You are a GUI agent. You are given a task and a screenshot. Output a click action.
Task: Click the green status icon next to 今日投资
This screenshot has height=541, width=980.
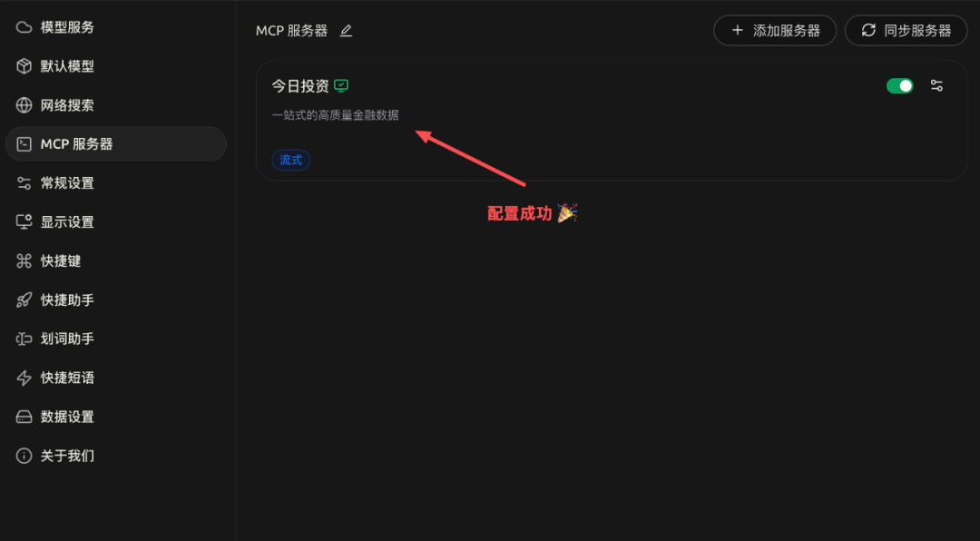[x=340, y=85]
